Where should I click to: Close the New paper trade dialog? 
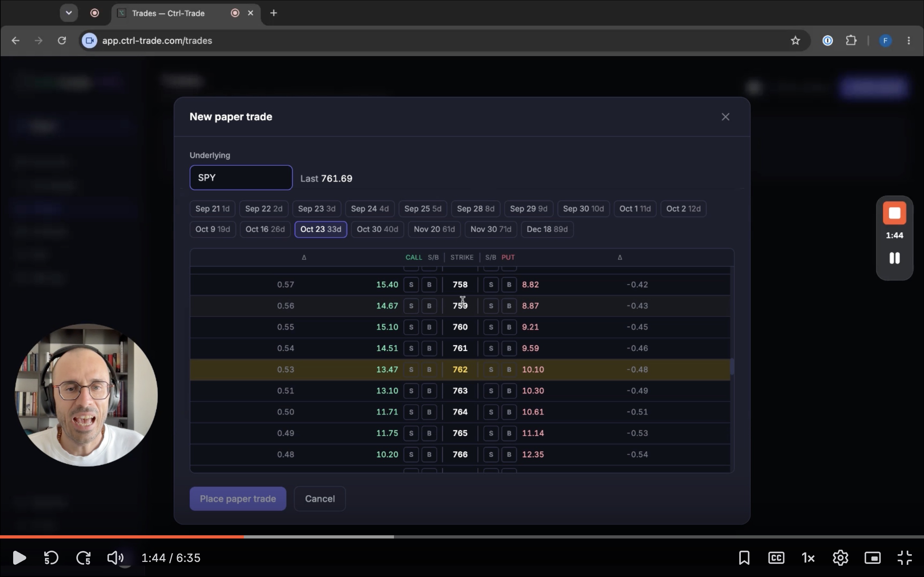tap(725, 117)
